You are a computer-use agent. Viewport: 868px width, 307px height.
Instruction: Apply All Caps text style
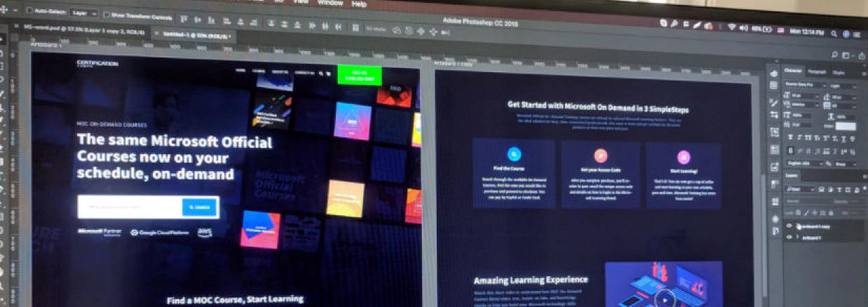coord(808,137)
